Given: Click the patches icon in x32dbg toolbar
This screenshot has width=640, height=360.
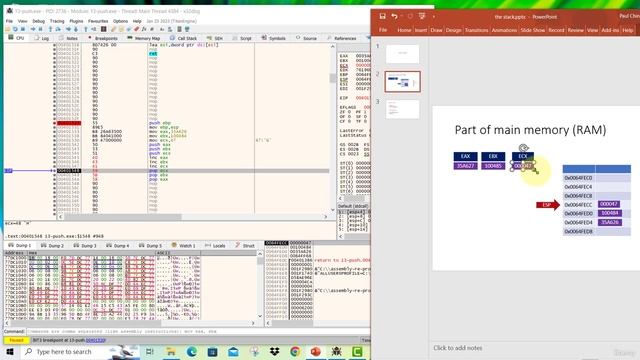Looking at the screenshot, I should [113, 29].
